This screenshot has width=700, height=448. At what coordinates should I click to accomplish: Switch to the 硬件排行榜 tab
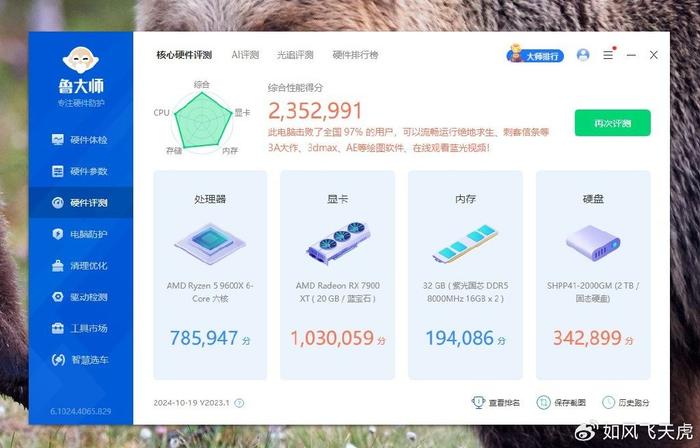click(x=355, y=55)
